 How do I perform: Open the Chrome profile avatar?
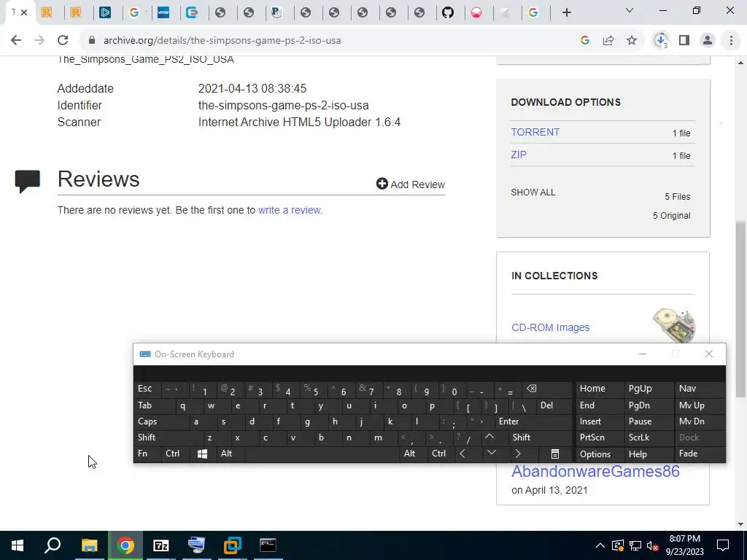pyautogui.click(x=708, y=41)
